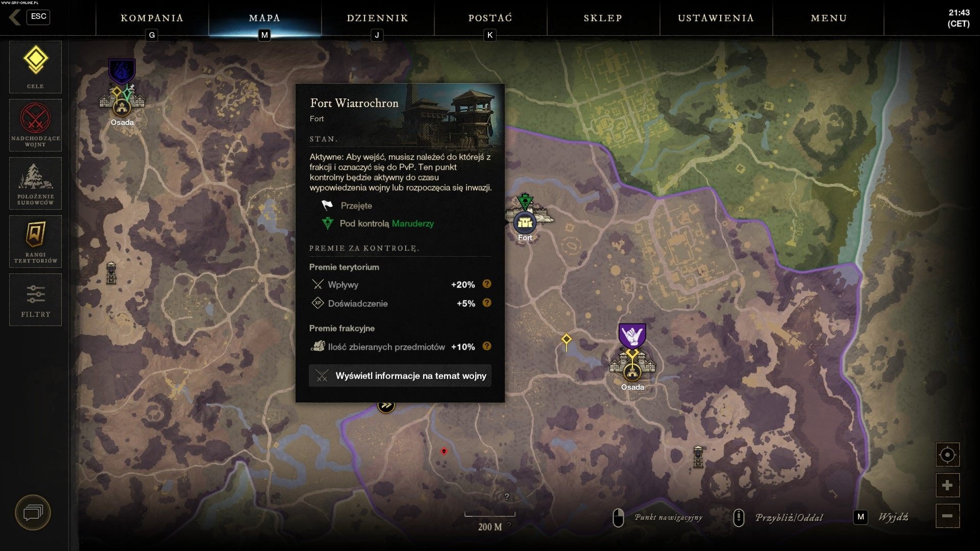Center map on player location
Viewport: 980px width, 551px height.
point(947,455)
